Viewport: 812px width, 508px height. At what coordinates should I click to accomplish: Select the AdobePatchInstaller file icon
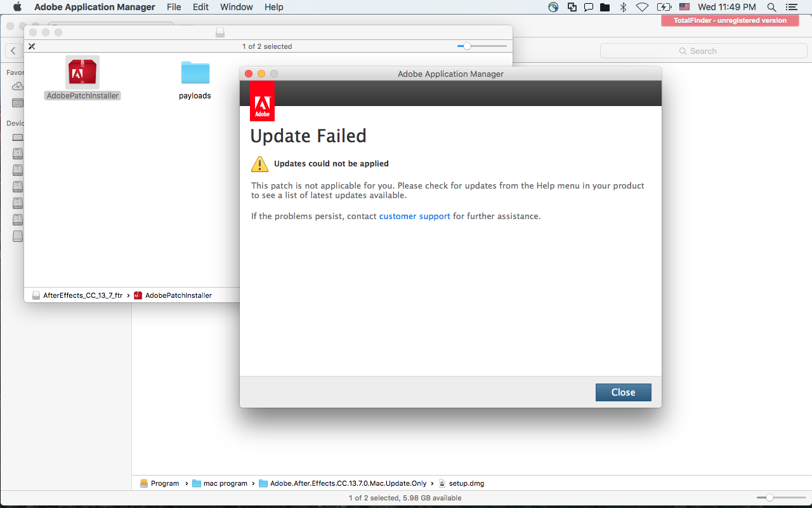pyautogui.click(x=82, y=72)
